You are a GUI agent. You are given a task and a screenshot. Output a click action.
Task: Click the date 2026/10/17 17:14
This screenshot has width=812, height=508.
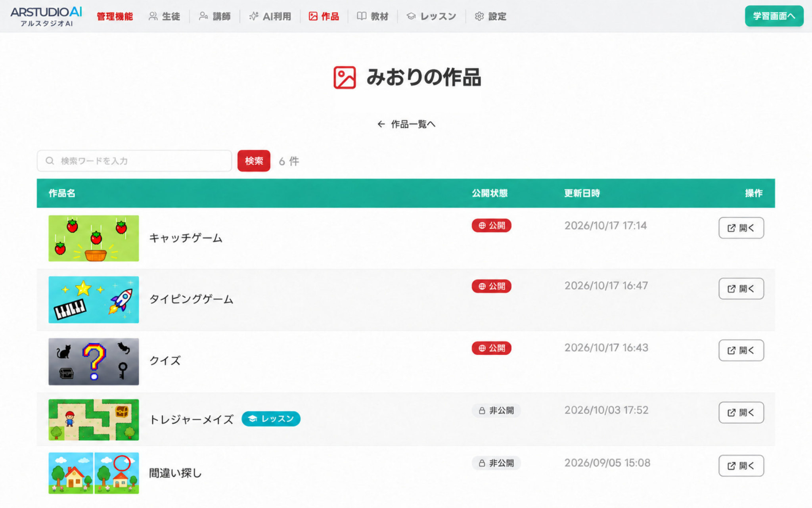click(x=605, y=226)
